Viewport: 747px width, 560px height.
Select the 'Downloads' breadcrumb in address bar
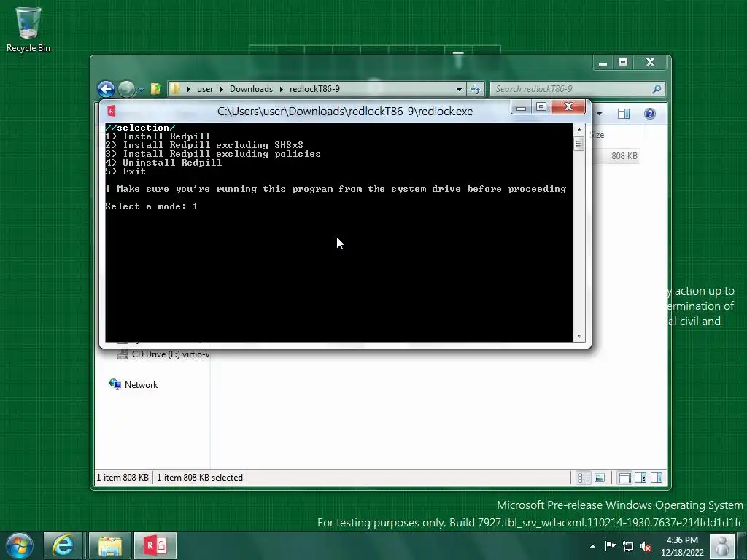point(251,89)
